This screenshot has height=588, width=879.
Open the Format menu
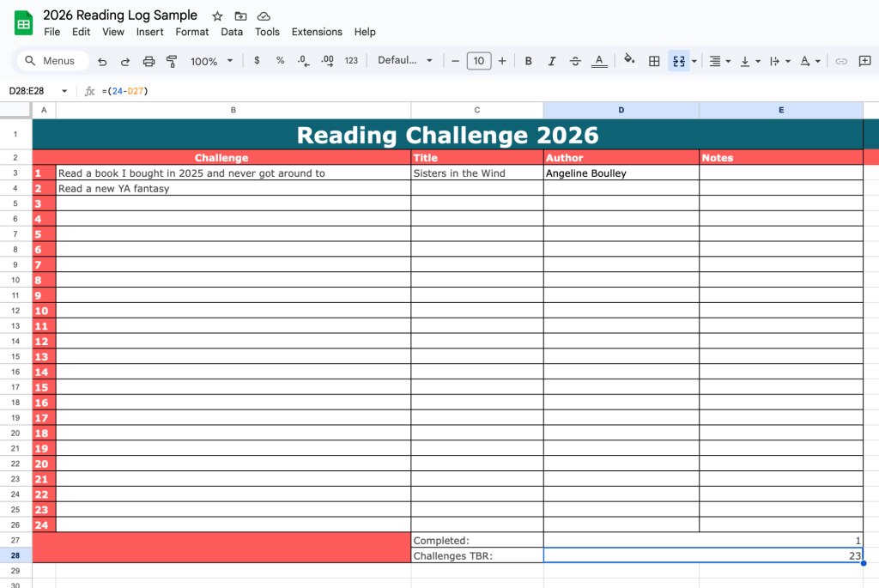[191, 32]
